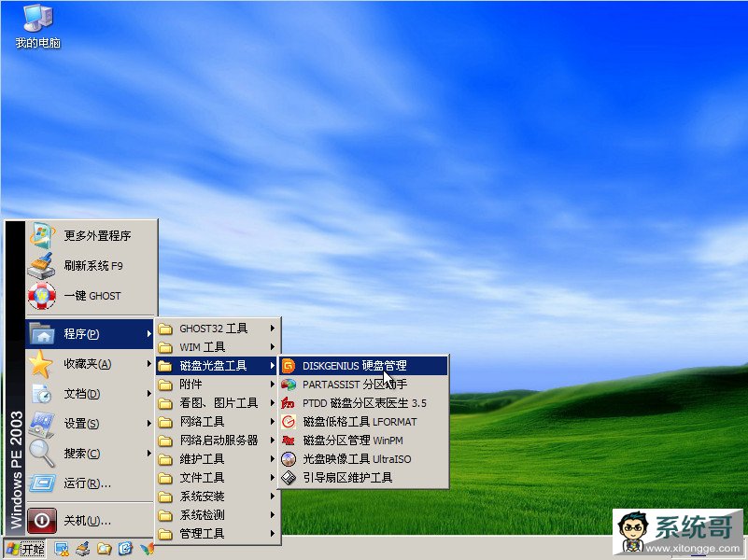Expand the 附件 submenu arrow
Viewport: 748px width, 560px height.
coord(273,385)
